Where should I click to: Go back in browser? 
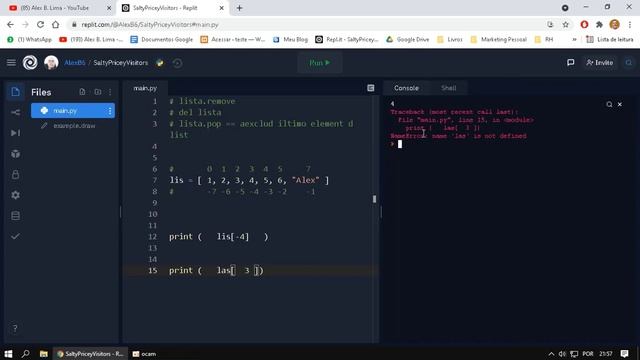click(x=10, y=24)
